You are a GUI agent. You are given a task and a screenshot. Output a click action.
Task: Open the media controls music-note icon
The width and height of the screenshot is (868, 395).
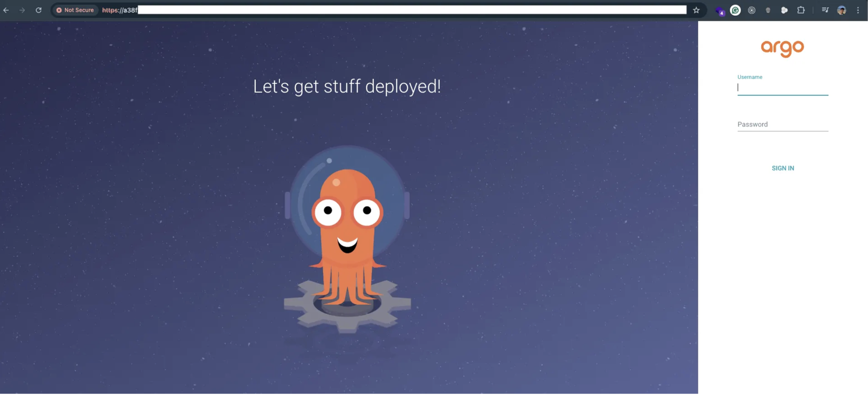(825, 10)
